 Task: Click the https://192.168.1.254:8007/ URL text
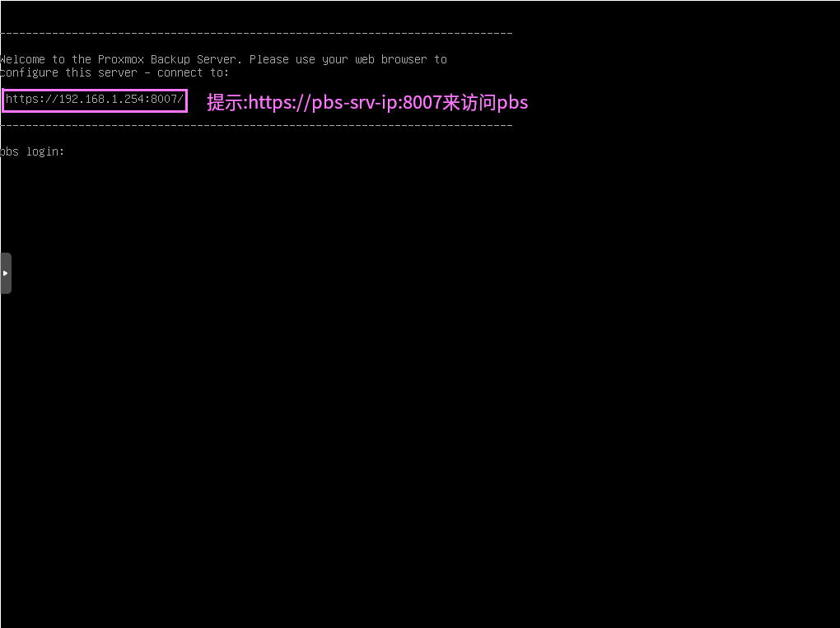94,99
